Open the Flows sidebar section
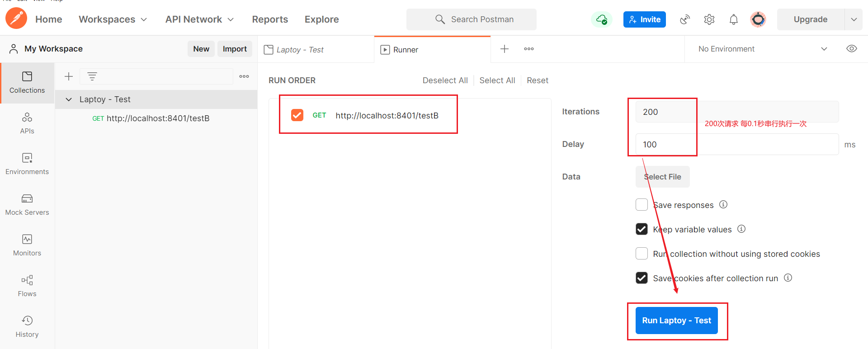 (x=27, y=286)
